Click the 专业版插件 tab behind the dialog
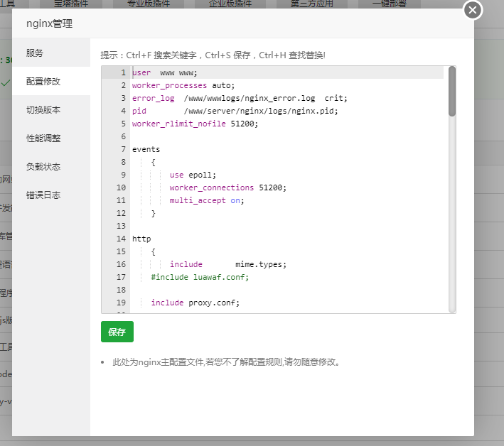Image resolution: width=504 pixels, height=446 pixels. [x=149, y=4]
